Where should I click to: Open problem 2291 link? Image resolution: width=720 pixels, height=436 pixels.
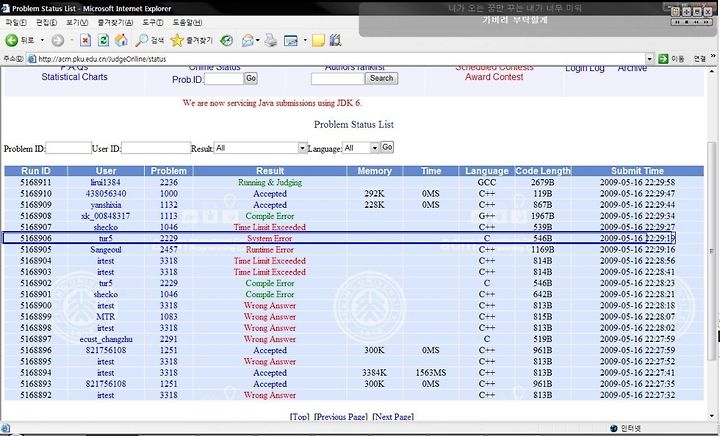169,339
